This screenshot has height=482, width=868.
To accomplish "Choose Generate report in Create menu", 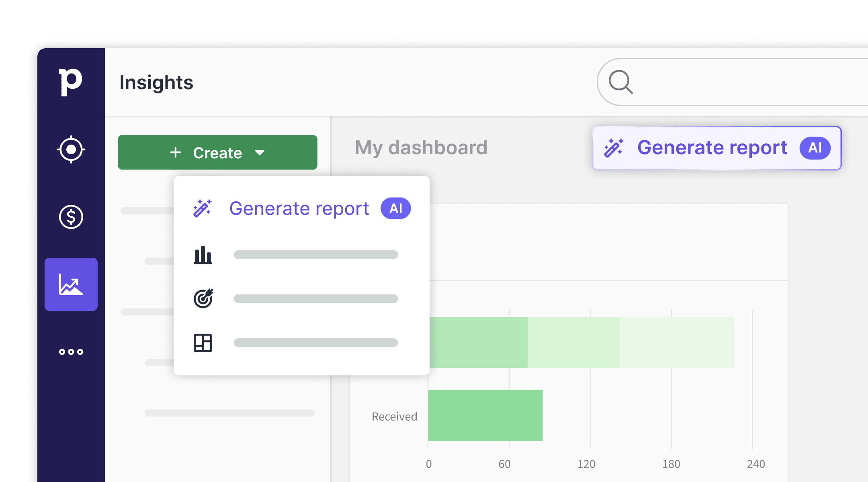I will click(x=299, y=208).
